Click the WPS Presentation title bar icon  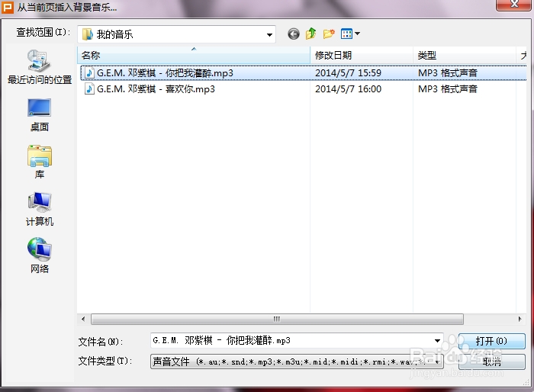pyautogui.click(x=8, y=7)
